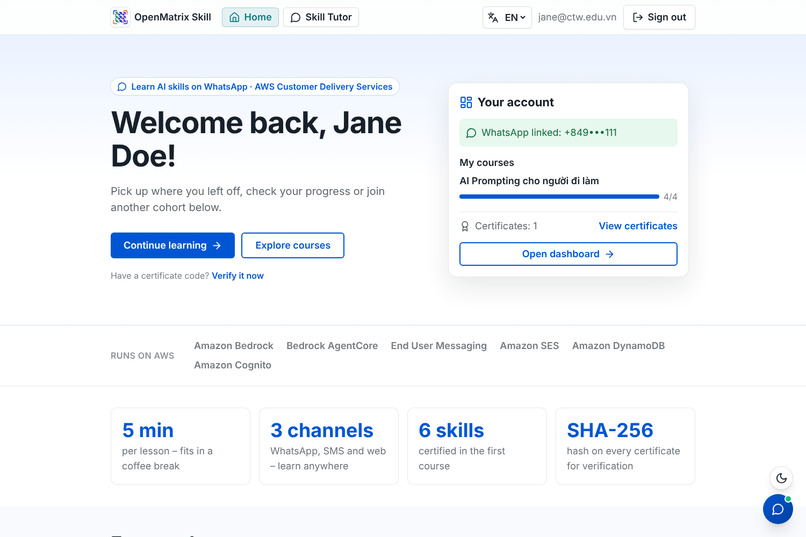Open the View certificates link
Image resolution: width=806 pixels, height=537 pixels.
click(638, 226)
